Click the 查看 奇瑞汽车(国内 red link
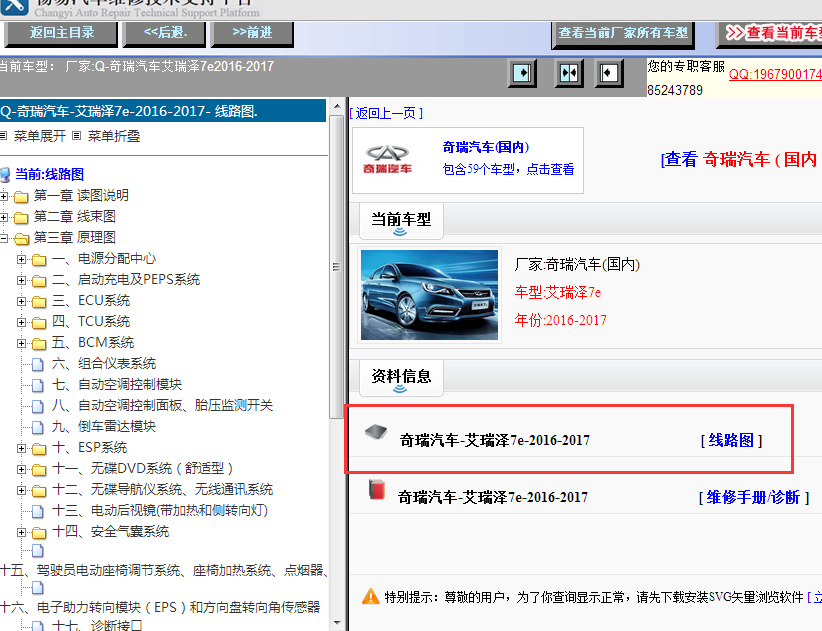The height and width of the screenshot is (631, 822). click(741, 159)
